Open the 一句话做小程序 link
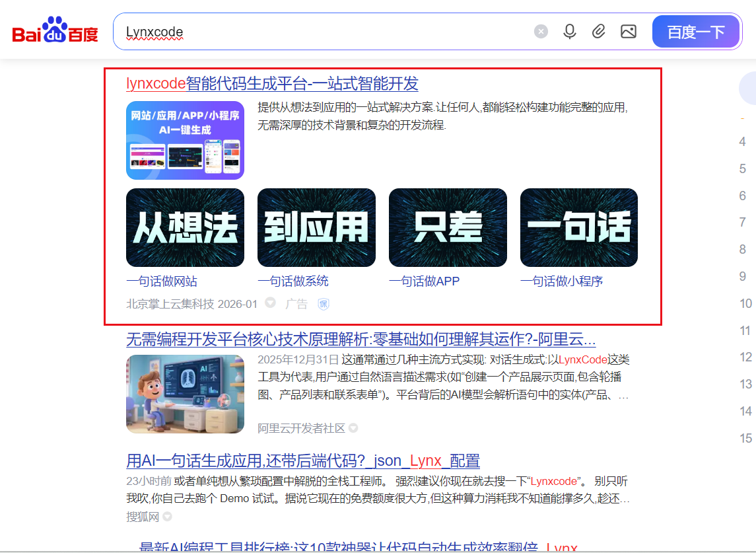Image resolution: width=756 pixels, height=553 pixels. [x=562, y=281]
